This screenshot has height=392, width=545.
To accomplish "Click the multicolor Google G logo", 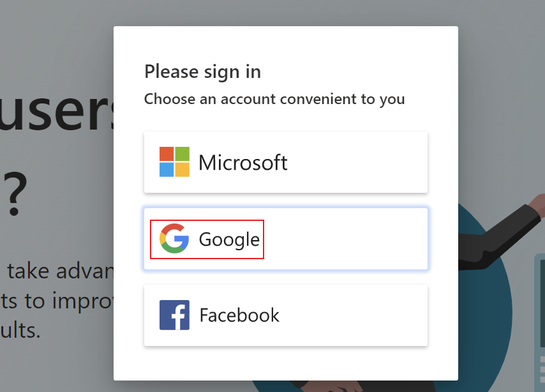I will (174, 239).
